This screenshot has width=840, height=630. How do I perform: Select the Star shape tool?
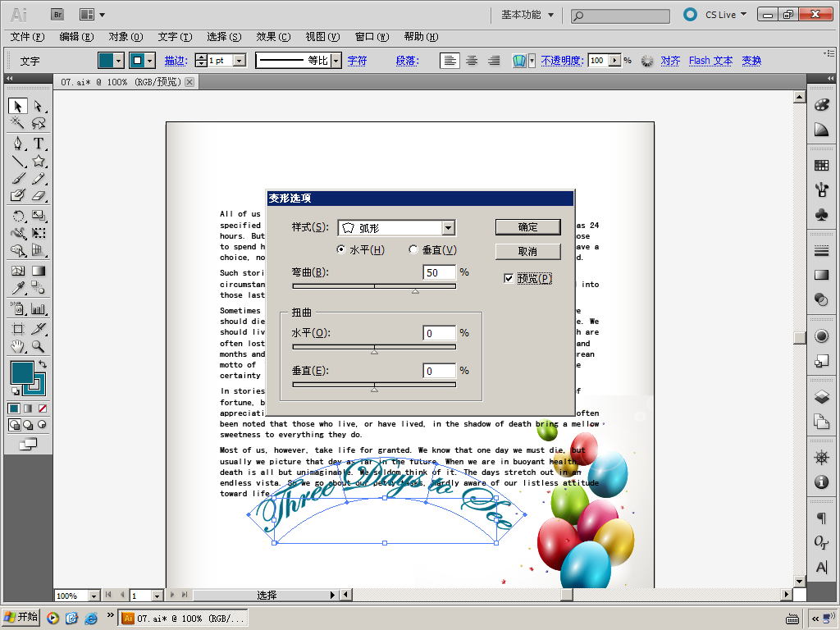tap(38, 162)
